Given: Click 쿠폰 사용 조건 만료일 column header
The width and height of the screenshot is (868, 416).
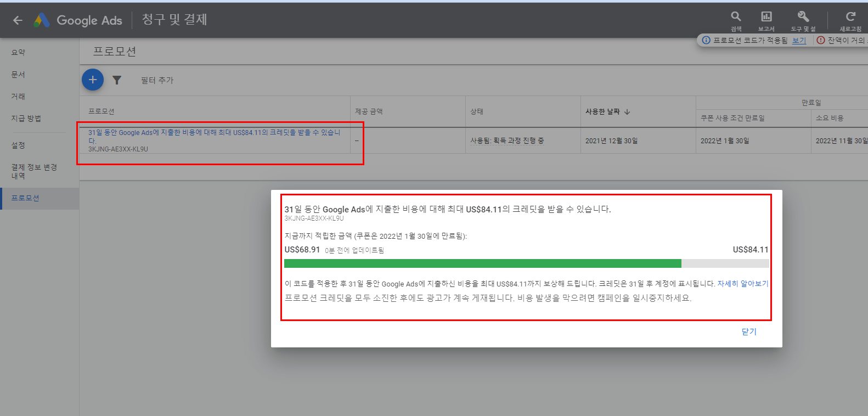Looking at the screenshot, I should (x=732, y=118).
